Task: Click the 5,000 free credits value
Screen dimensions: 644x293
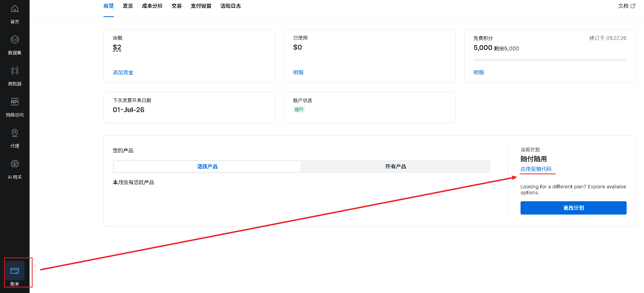Action: pos(483,48)
